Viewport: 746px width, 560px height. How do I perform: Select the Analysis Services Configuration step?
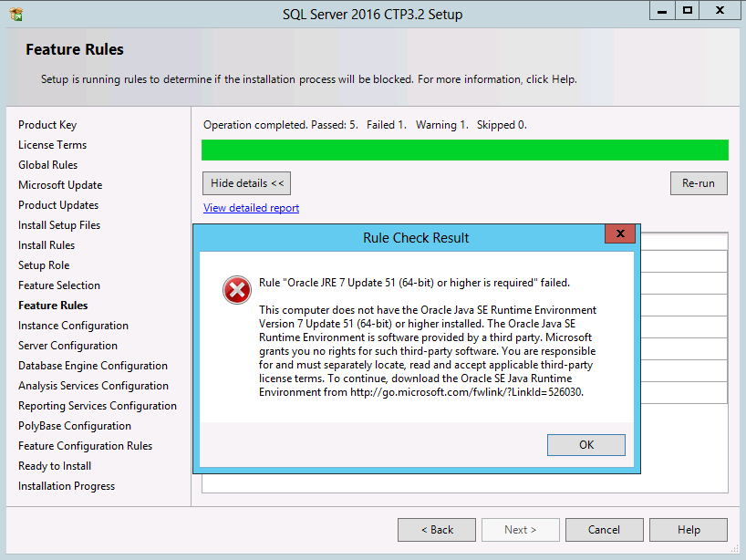[x=93, y=386]
